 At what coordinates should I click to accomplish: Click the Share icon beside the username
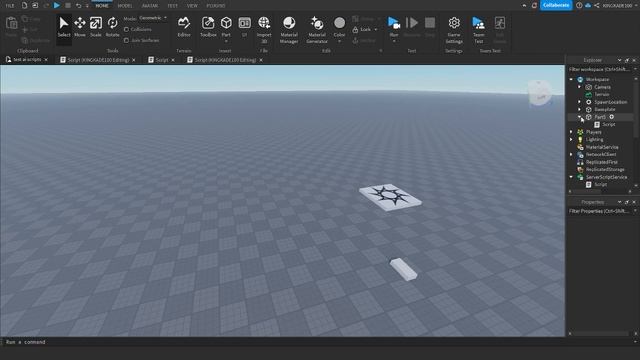[597, 5]
